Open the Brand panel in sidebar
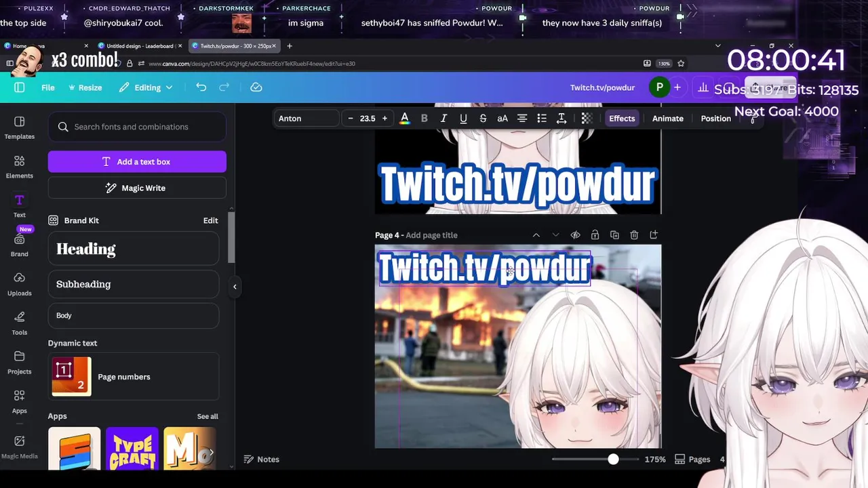 pyautogui.click(x=19, y=245)
